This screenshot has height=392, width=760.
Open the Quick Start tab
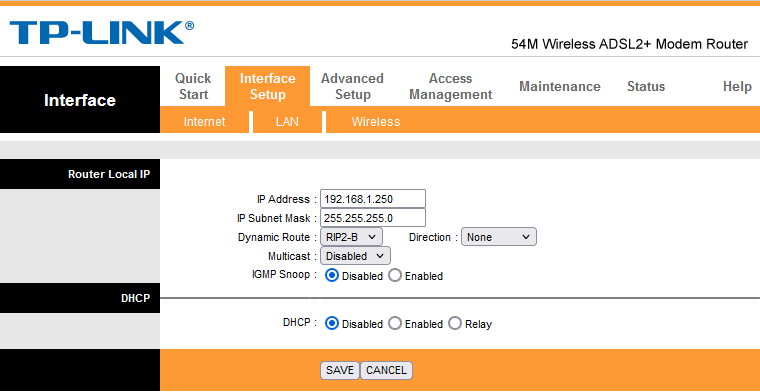[x=193, y=86]
